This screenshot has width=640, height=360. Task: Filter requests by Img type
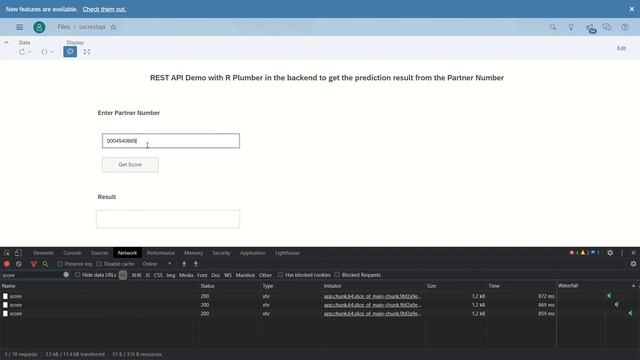(x=171, y=275)
